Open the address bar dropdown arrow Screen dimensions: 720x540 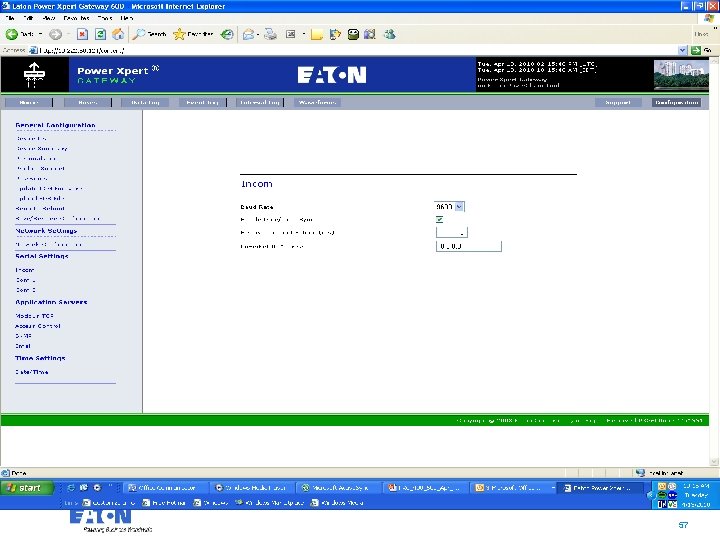[683, 50]
